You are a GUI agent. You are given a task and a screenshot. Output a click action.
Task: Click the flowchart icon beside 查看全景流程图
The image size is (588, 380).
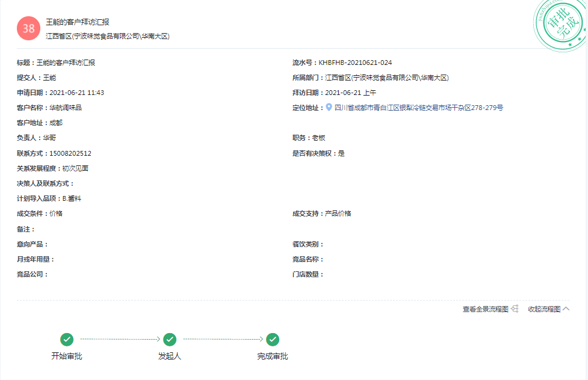point(515,309)
